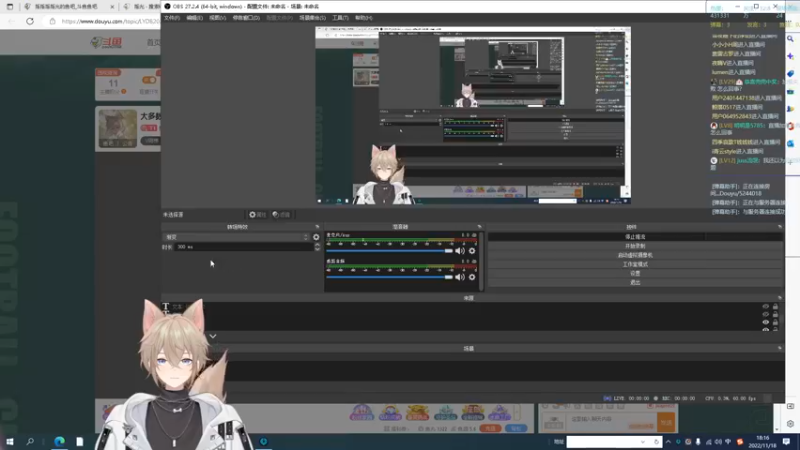Open the Windows notification center icon
The height and width of the screenshot is (450, 800).
click(x=786, y=441)
